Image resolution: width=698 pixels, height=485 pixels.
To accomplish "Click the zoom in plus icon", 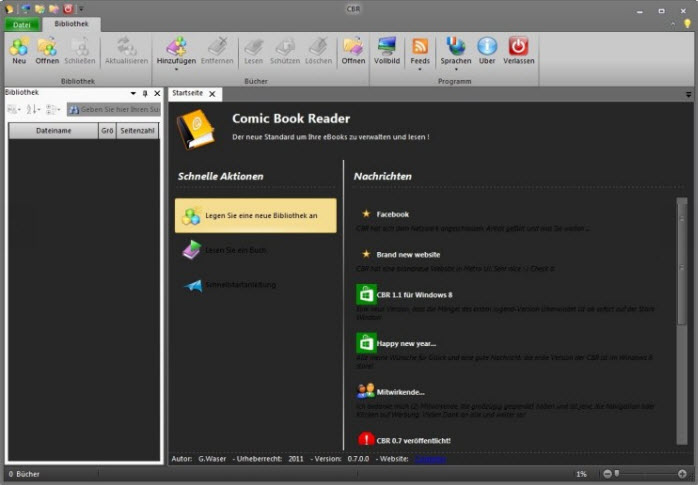I will 682,474.
